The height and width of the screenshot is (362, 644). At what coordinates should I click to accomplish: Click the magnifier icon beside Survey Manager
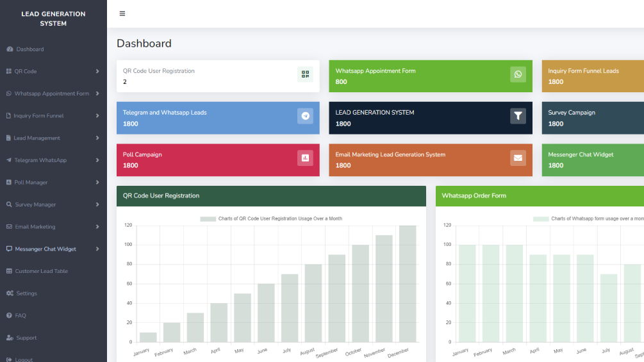coord(9,204)
